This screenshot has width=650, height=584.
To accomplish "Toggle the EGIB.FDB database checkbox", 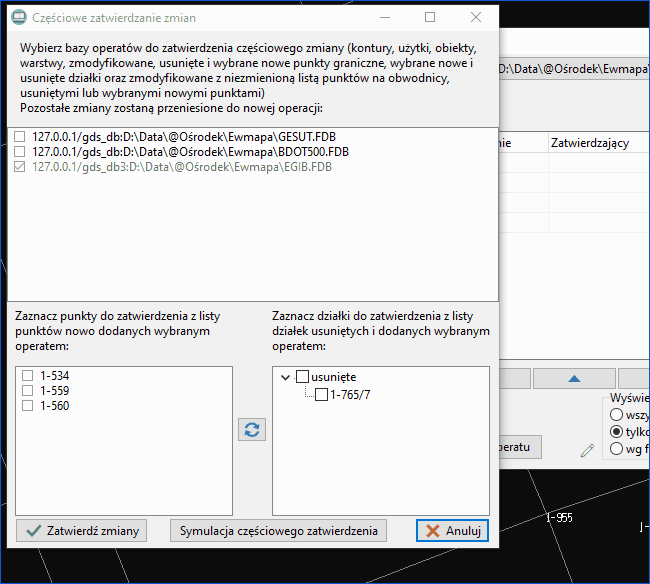I will click(19, 167).
